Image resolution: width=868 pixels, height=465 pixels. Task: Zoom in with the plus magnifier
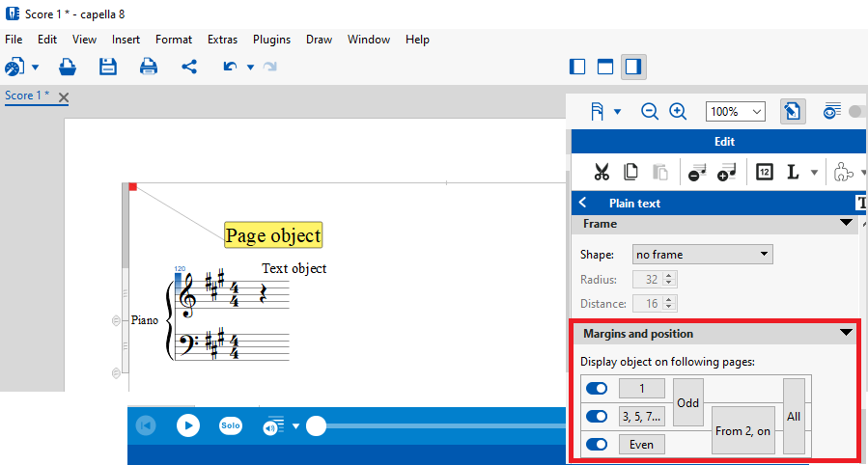pos(678,112)
